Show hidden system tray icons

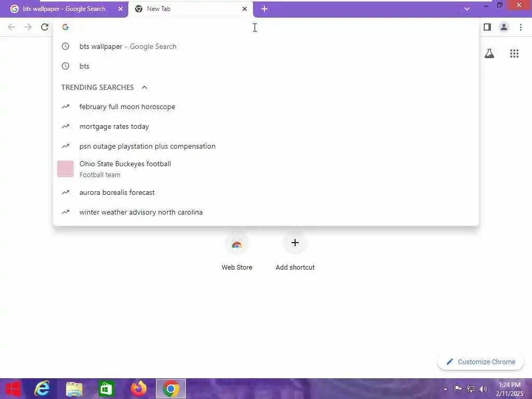(x=445, y=389)
